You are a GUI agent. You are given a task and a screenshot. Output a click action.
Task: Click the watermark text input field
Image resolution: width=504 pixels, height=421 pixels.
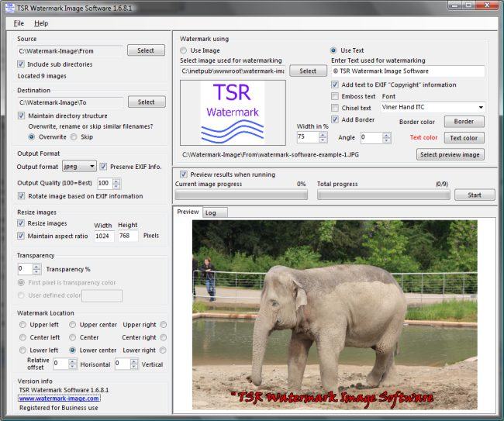[407, 71]
